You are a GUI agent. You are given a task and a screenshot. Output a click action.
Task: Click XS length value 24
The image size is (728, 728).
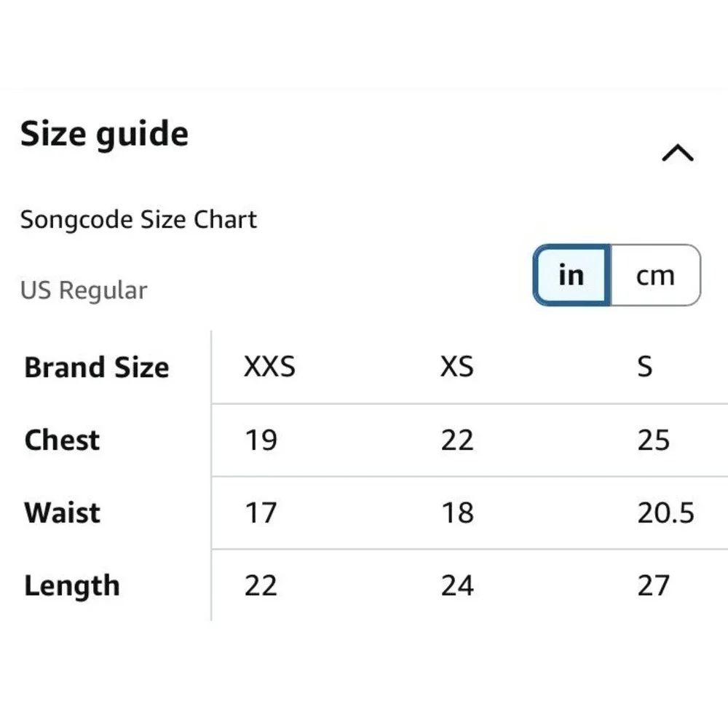(x=457, y=585)
